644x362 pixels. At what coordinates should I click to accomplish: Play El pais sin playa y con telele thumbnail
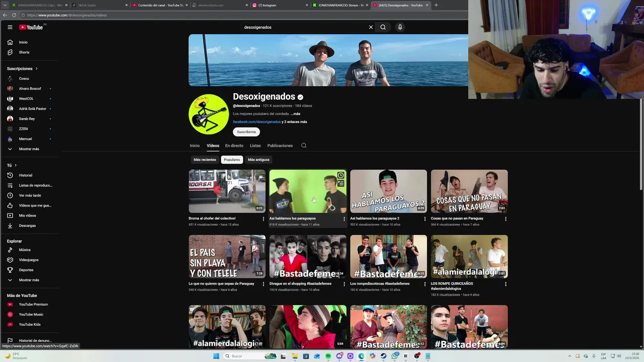(x=227, y=256)
